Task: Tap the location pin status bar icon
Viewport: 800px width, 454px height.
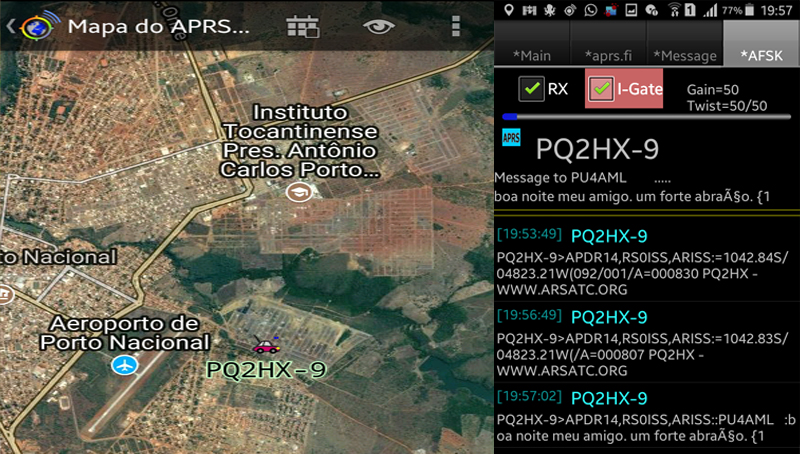Action: tap(509, 10)
